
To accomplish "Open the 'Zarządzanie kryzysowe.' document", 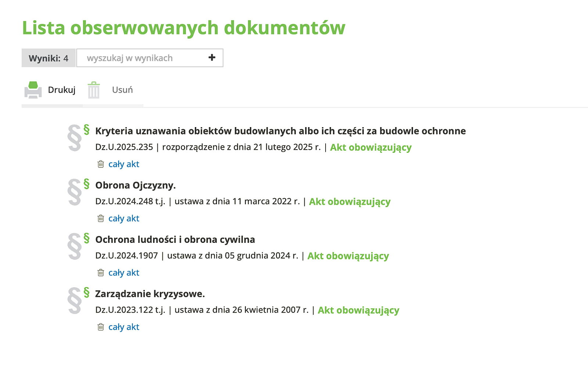I will tap(150, 294).
